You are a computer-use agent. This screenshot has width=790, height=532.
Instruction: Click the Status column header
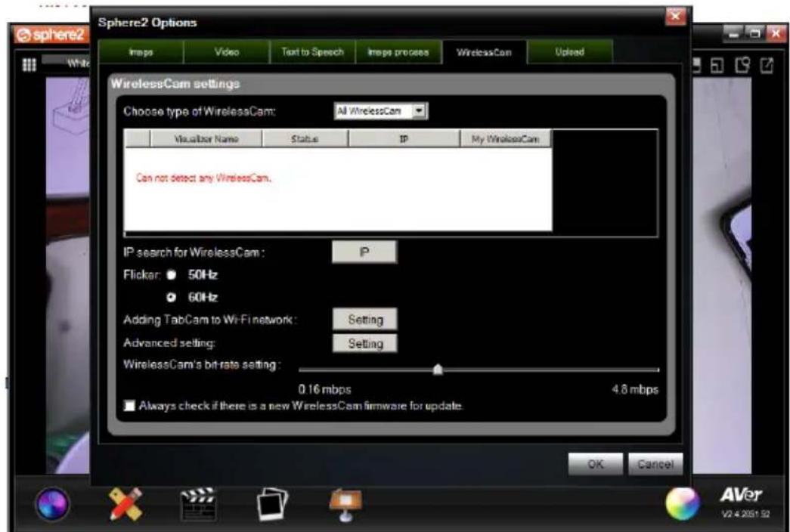(x=305, y=138)
